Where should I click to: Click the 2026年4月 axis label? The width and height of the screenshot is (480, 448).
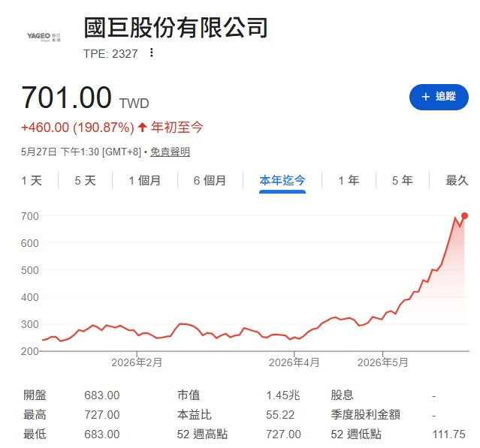coord(294,362)
